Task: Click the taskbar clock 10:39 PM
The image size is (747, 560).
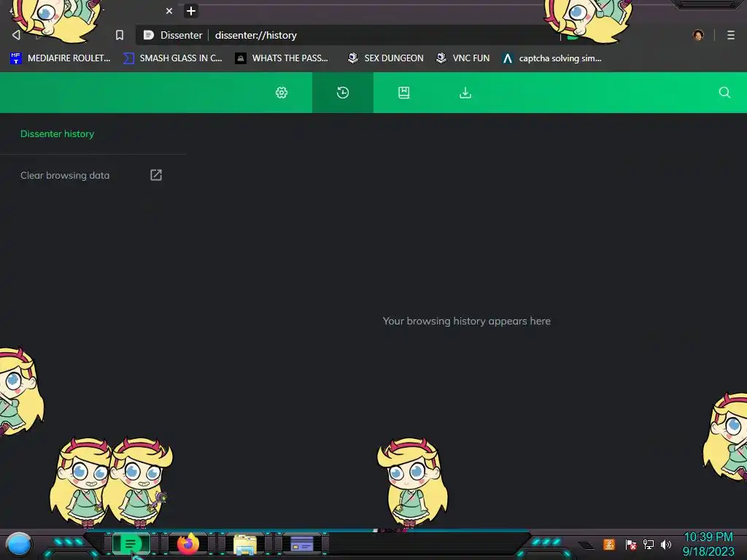Action: [708, 537]
